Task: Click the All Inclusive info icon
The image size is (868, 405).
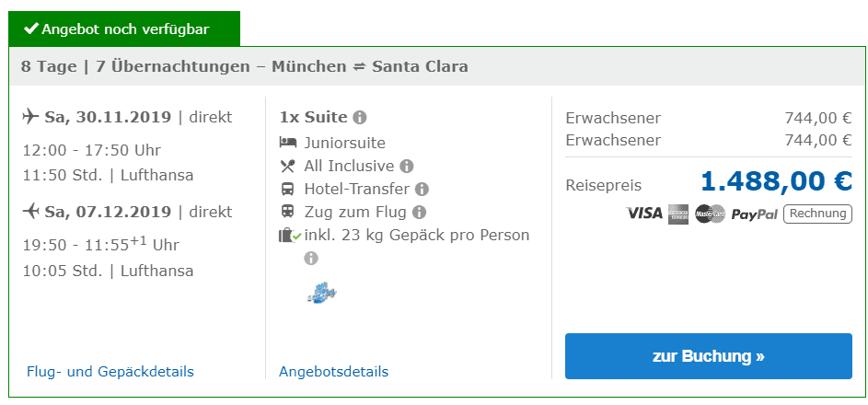Action: coord(407,167)
